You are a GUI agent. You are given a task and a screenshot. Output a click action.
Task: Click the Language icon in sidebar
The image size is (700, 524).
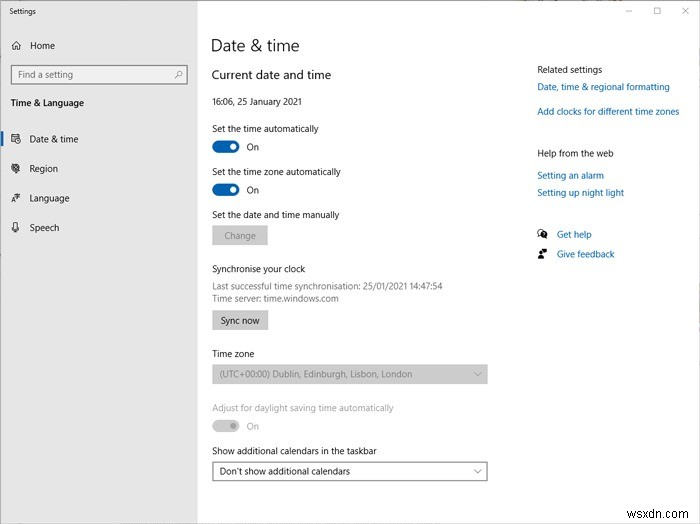[16, 198]
